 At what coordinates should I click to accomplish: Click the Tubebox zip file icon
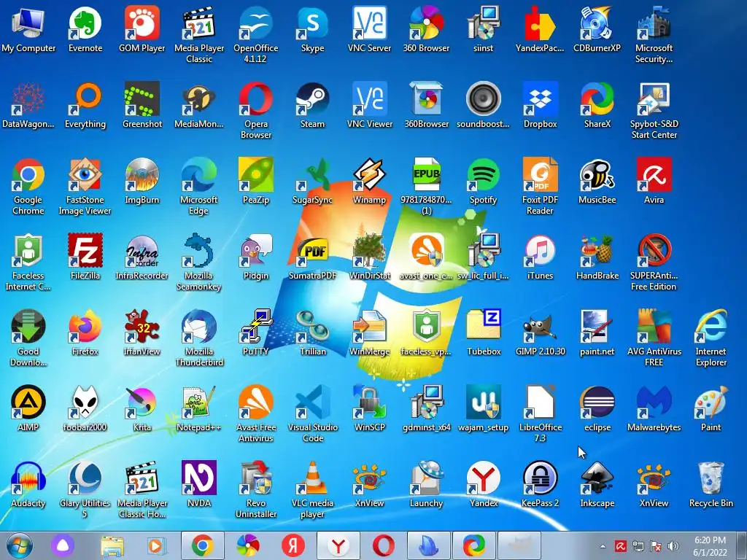point(484,332)
